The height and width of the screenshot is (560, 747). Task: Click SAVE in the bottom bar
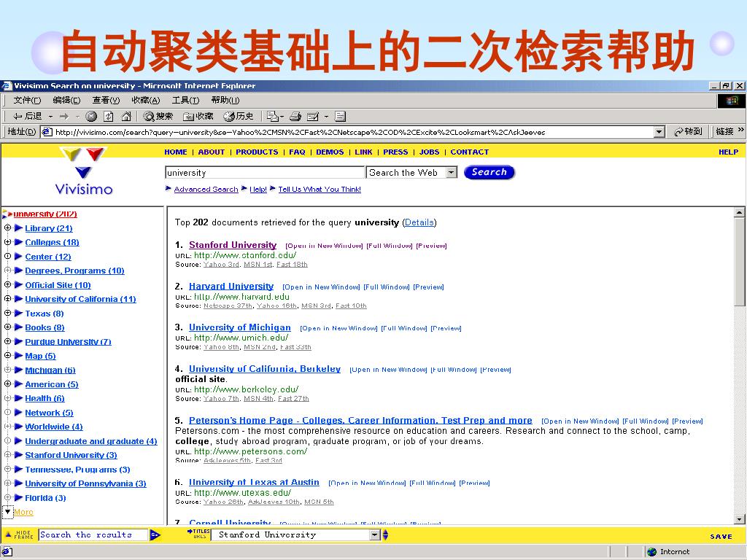click(721, 536)
